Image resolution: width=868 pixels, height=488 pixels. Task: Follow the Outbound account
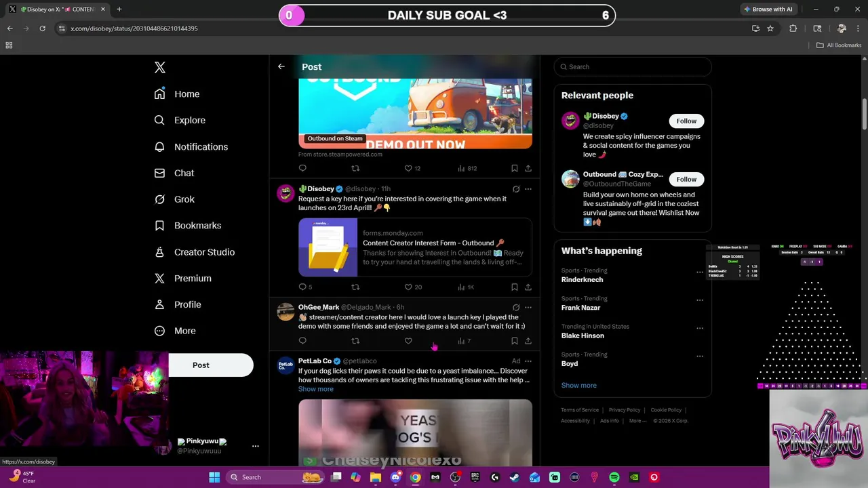click(686, 180)
